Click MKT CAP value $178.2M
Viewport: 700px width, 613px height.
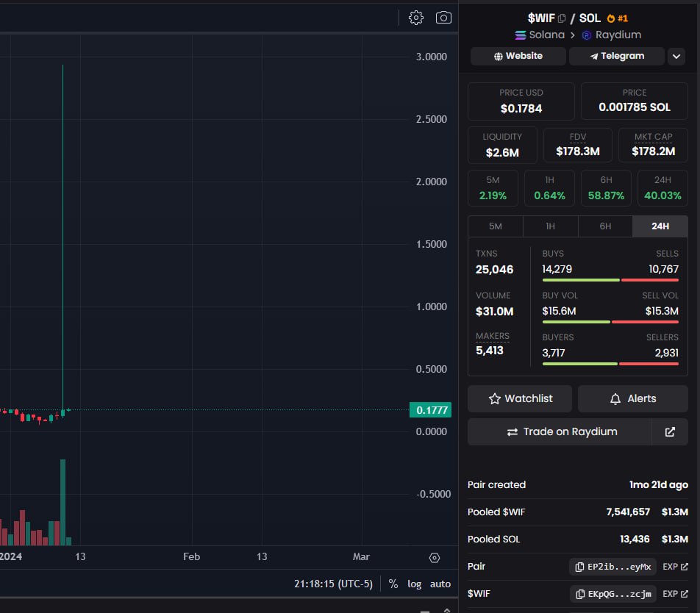pyautogui.click(x=653, y=151)
